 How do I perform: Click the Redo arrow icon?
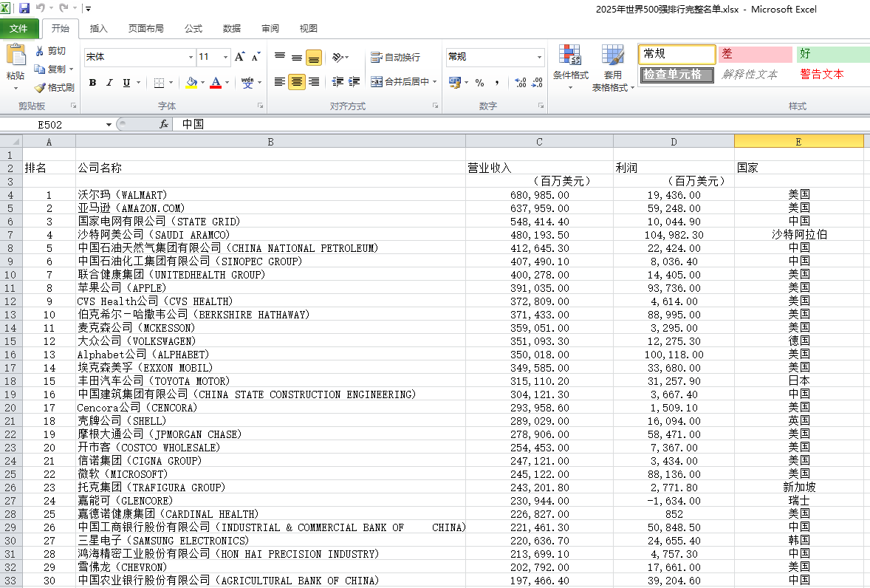pos(64,8)
